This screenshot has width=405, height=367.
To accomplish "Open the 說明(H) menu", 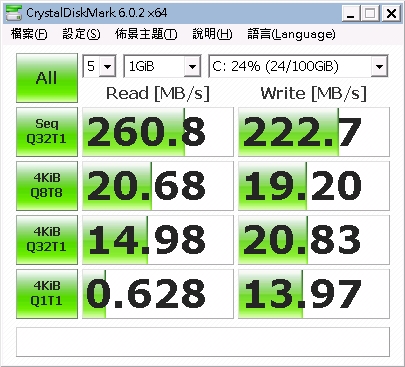I will 212,34.
